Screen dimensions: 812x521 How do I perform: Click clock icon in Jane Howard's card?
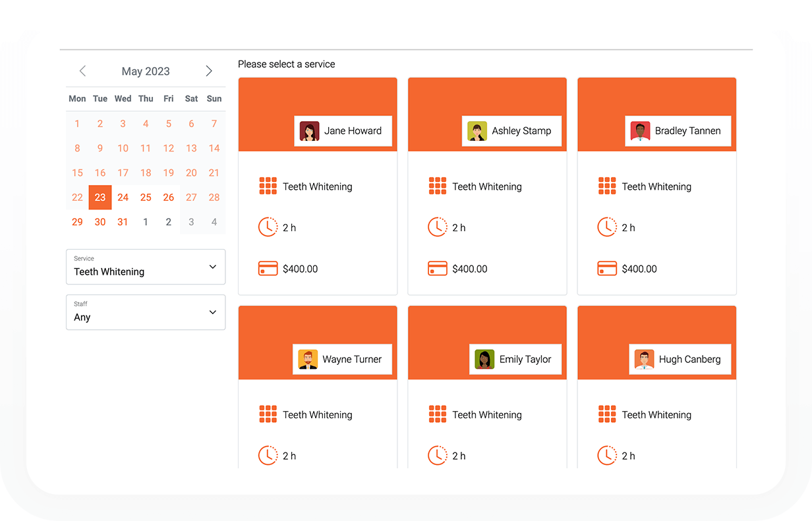tap(268, 227)
